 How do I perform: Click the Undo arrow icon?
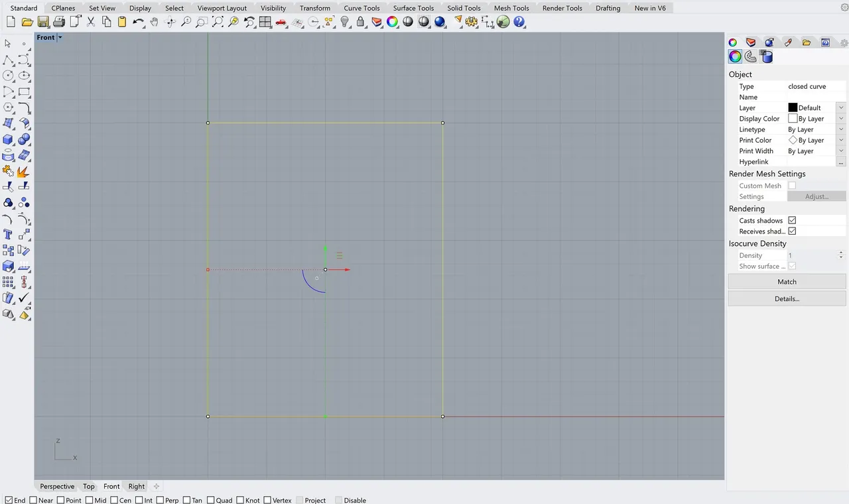(138, 22)
